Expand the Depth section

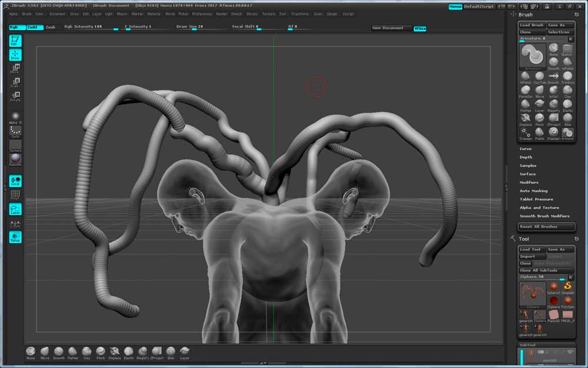526,157
